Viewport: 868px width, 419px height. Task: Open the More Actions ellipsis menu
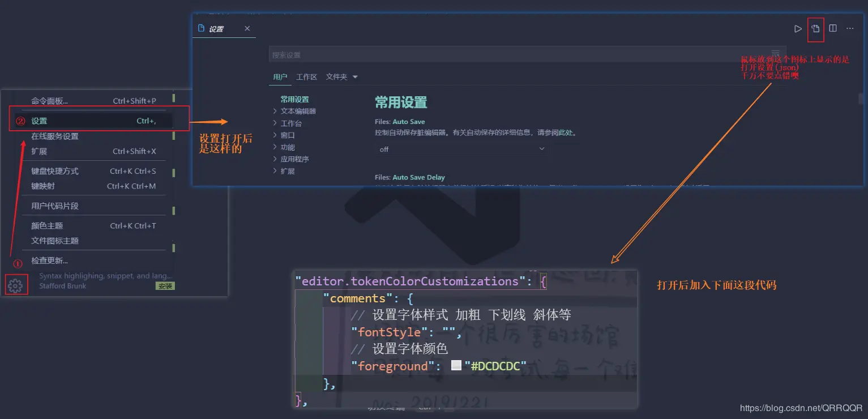click(849, 29)
